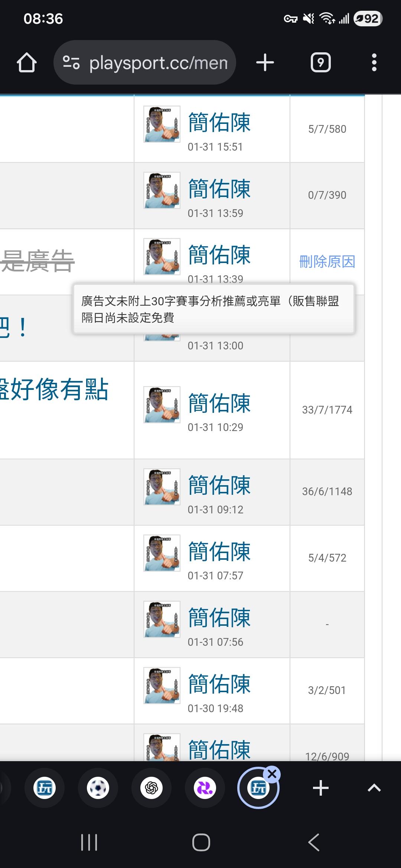Switch to the soccer ball tab icon
The width and height of the screenshot is (401, 868).
pos(98,788)
